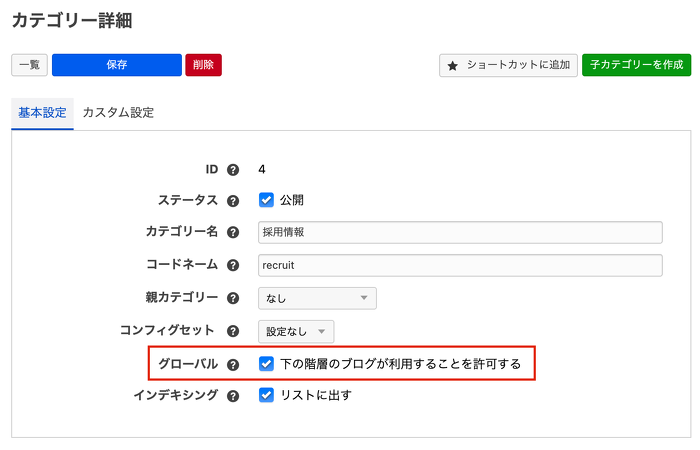
Task: Open the 親カテゴリー dropdown
Action: 316,298
